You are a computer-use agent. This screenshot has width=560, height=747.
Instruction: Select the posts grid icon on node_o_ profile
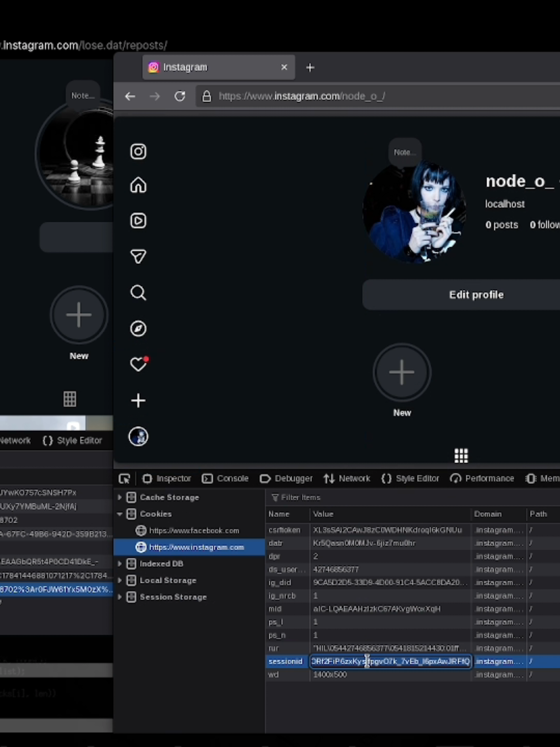461,455
